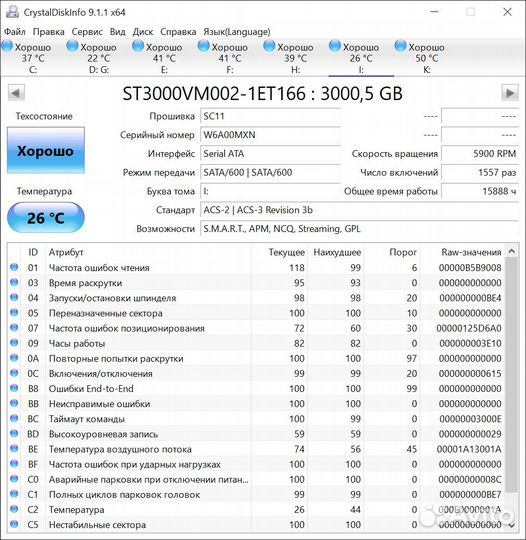Click status icon for attribute BF

pyautogui.click(x=14, y=464)
